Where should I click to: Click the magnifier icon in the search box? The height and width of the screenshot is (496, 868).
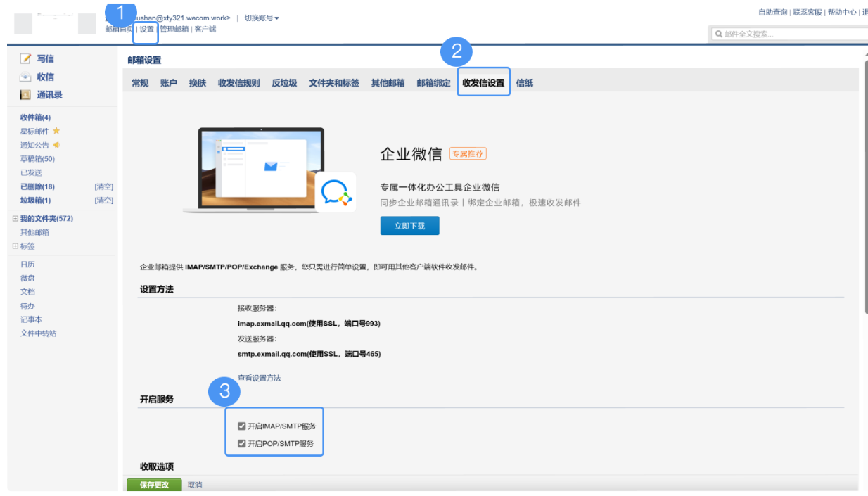click(719, 33)
